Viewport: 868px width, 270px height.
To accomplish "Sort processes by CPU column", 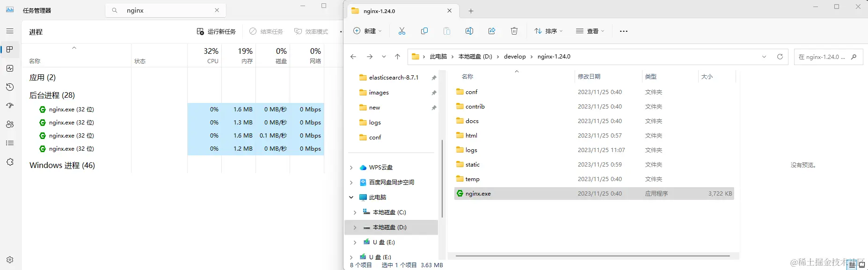I will 204,55.
